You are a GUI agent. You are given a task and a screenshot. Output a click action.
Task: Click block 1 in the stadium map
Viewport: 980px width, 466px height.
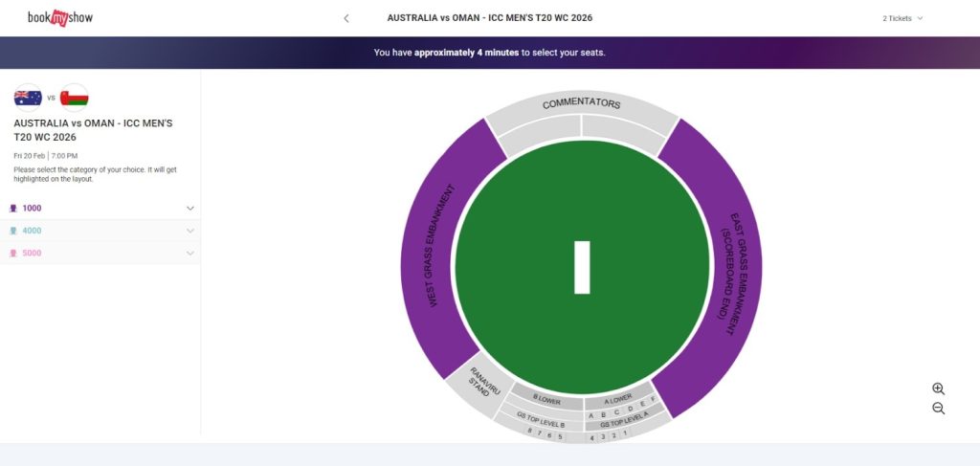625,433
